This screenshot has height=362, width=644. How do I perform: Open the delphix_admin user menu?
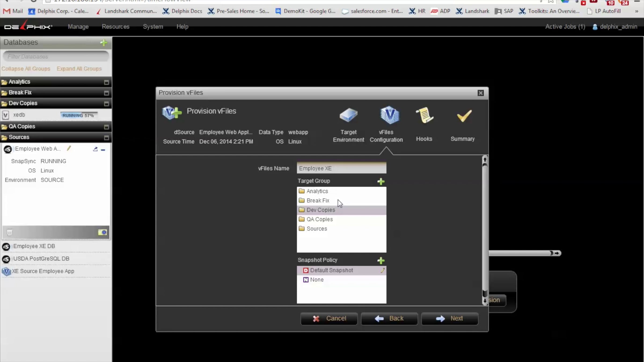point(619,27)
